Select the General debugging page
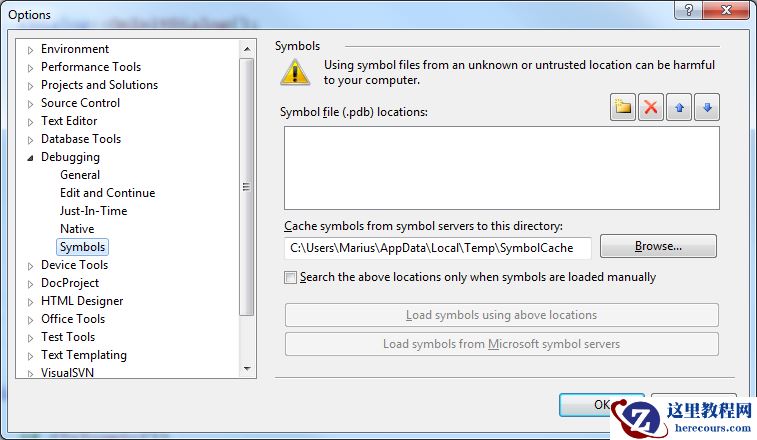Viewport: 757px width, 440px height. click(x=80, y=175)
